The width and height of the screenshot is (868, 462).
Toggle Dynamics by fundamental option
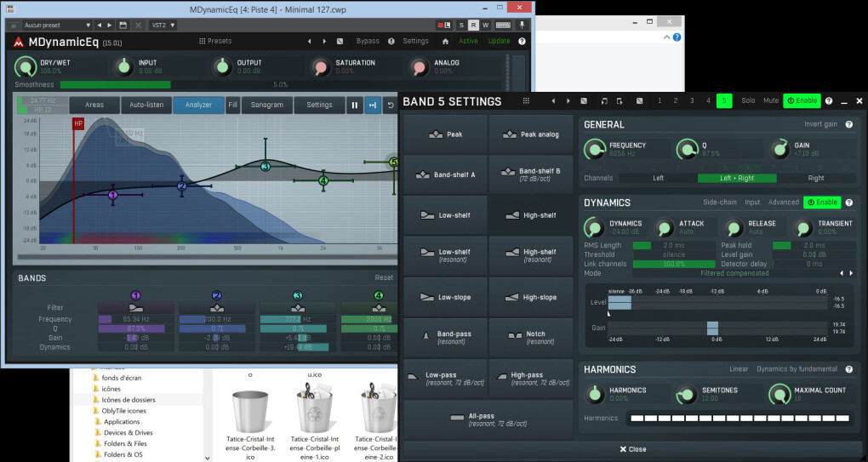tap(797, 368)
